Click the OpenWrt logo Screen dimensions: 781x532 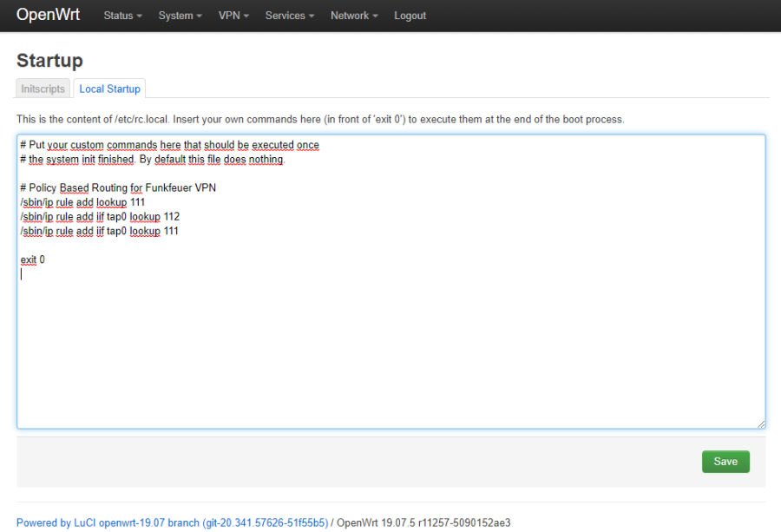49,15
